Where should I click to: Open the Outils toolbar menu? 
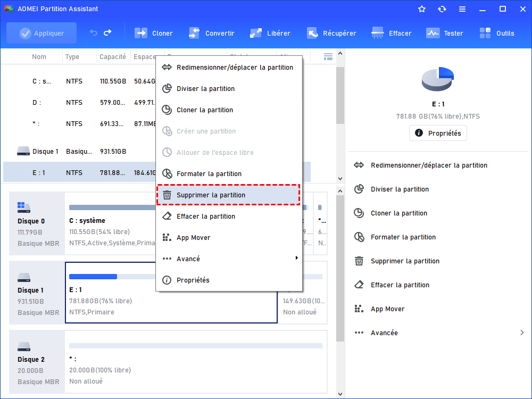pos(497,33)
